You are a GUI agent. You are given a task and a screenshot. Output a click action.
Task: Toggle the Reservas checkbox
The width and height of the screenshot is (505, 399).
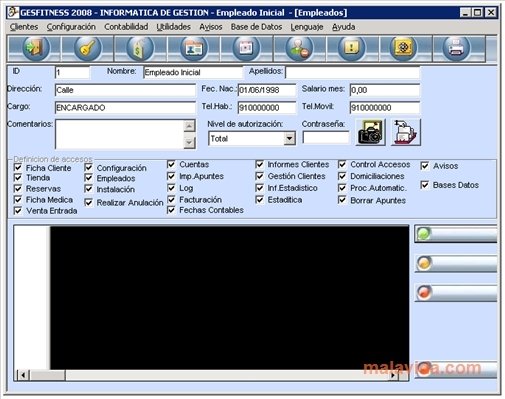pos(18,189)
